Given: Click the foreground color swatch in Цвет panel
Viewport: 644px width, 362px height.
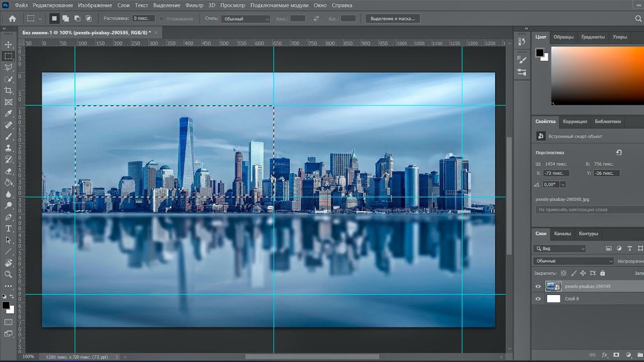Looking at the screenshot, I should (x=539, y=53).
